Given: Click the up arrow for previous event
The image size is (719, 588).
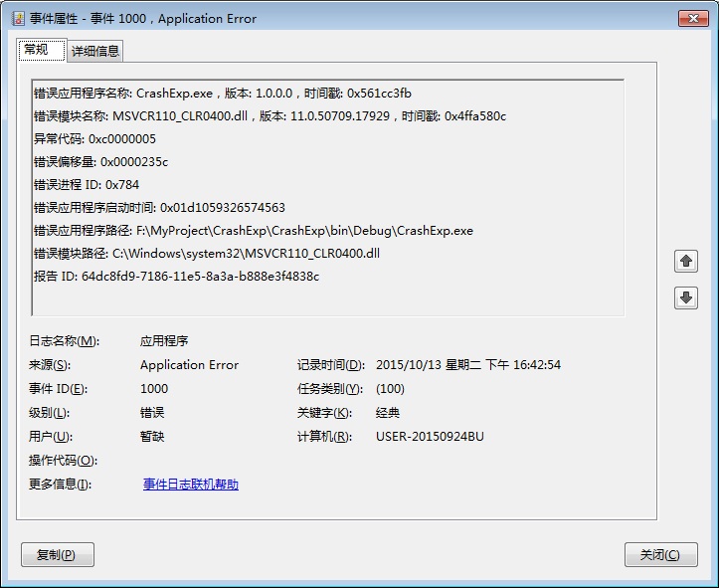Looking at the screenshot, I should click(x=686, y=262).
